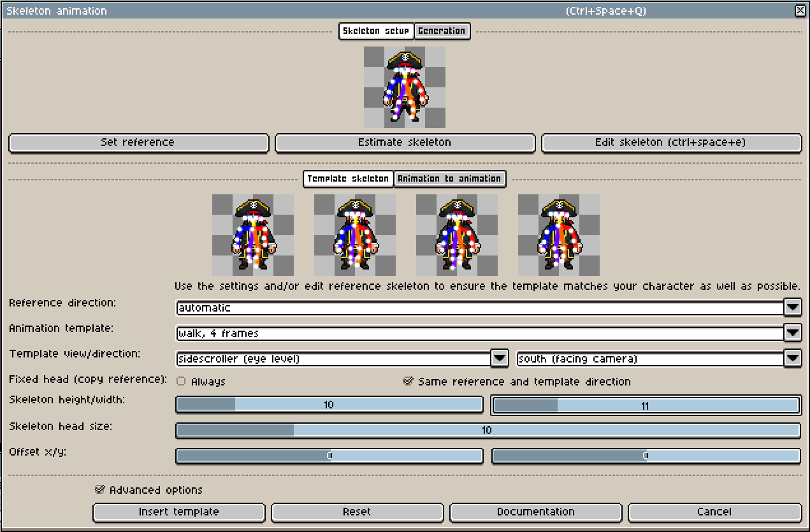Viewport: 810px width, 532px height.
Task: Switch to the Generation tab
Action: pos(442,31)
